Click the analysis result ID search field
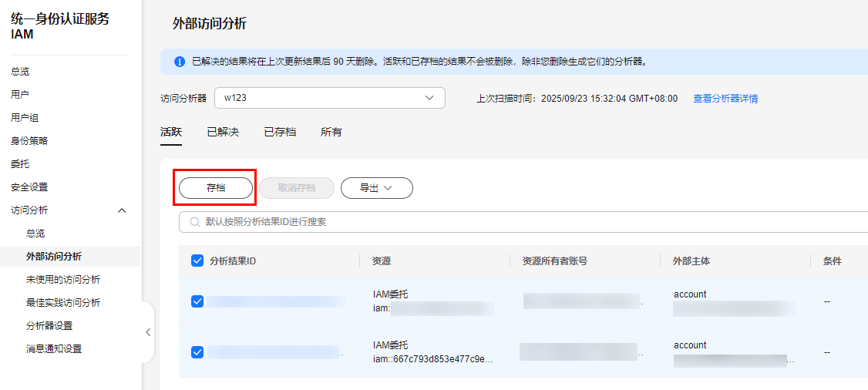 (524, 222)
